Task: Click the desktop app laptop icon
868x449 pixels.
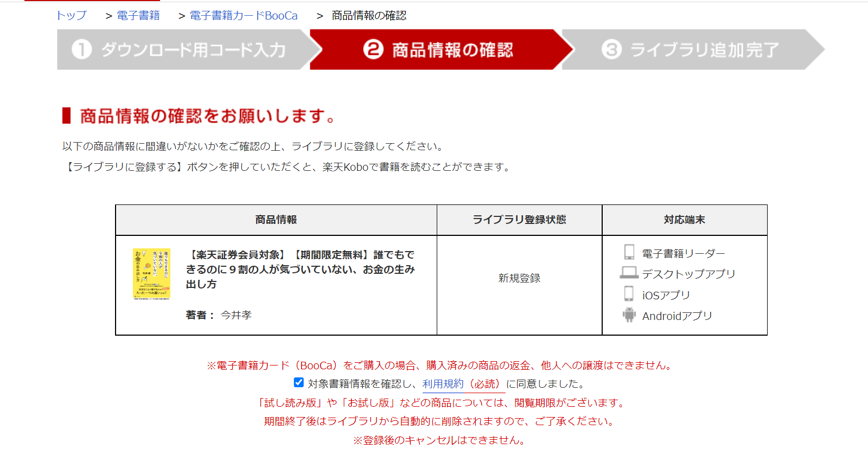Action: click(x=629, y=273)
